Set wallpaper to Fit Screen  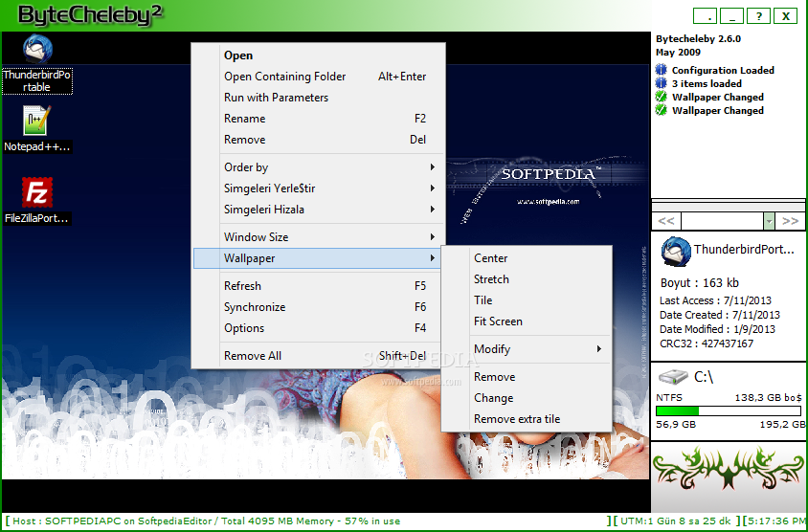[x=527, y=321]
